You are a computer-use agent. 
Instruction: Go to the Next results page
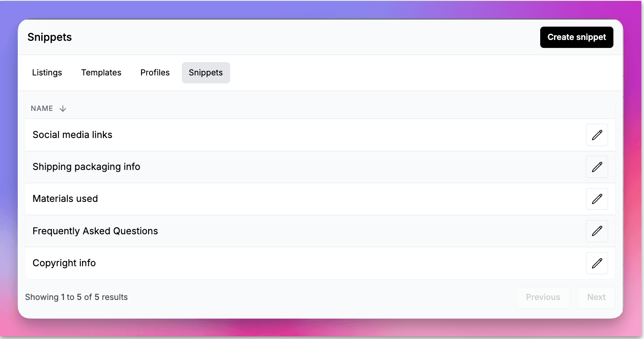(596, 297)
